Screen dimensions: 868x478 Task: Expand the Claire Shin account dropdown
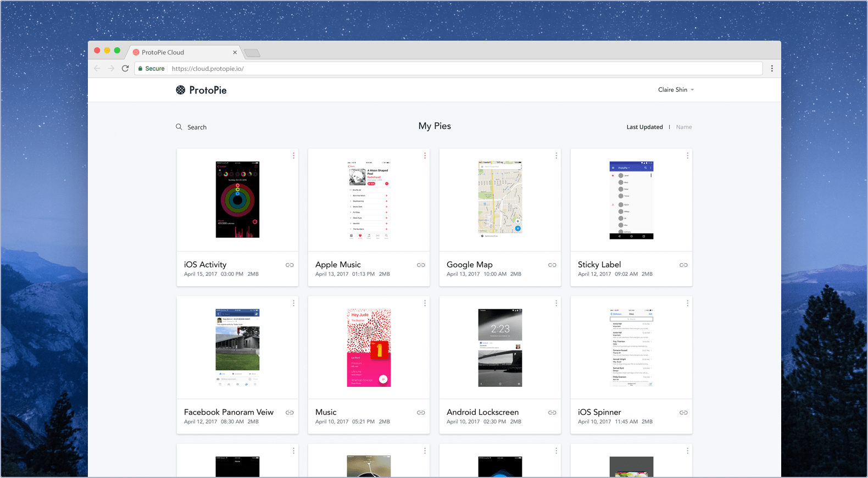[x=676, y=90]
